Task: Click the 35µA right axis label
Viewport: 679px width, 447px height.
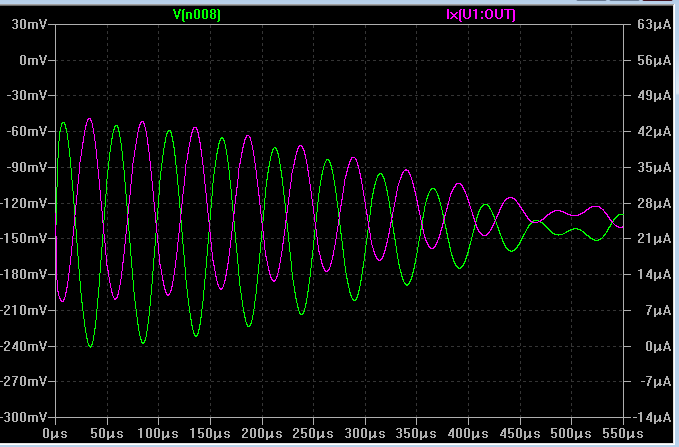Action: pyautogui.click(x=654, y=167)
